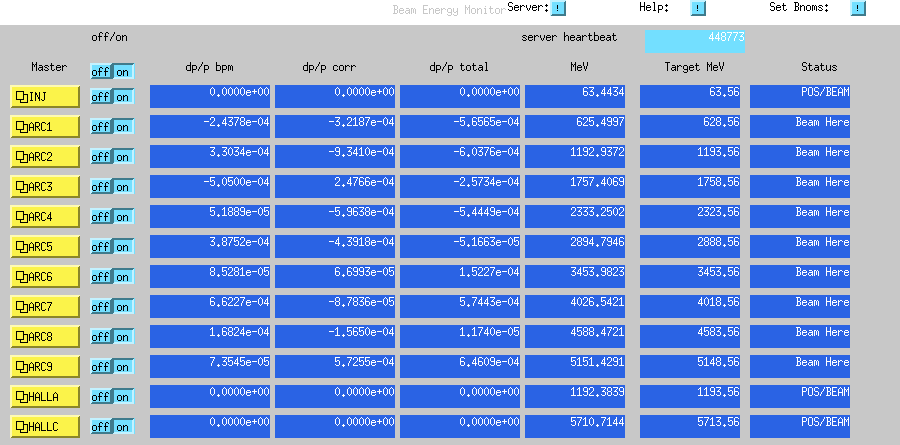Open the HALLC detail screen
Image resolution: width=900 pixels, height=445 pixels.
click(45, 426)
